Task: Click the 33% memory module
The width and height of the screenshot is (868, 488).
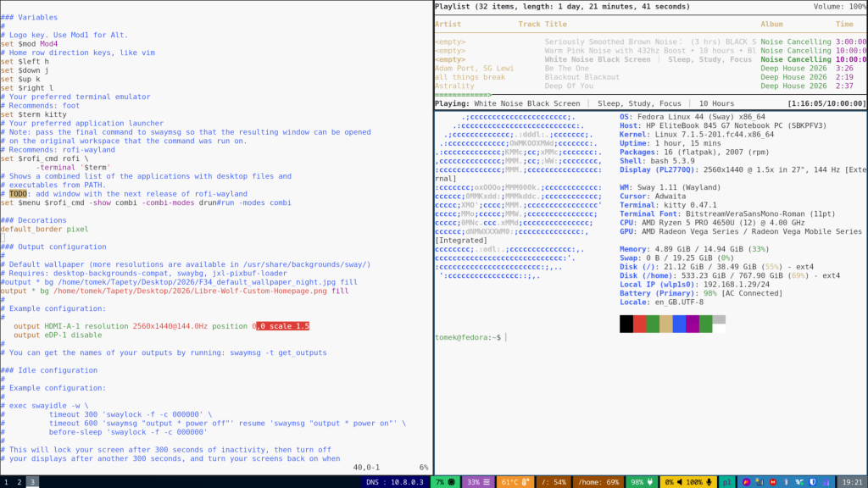Action: (478, 482)
